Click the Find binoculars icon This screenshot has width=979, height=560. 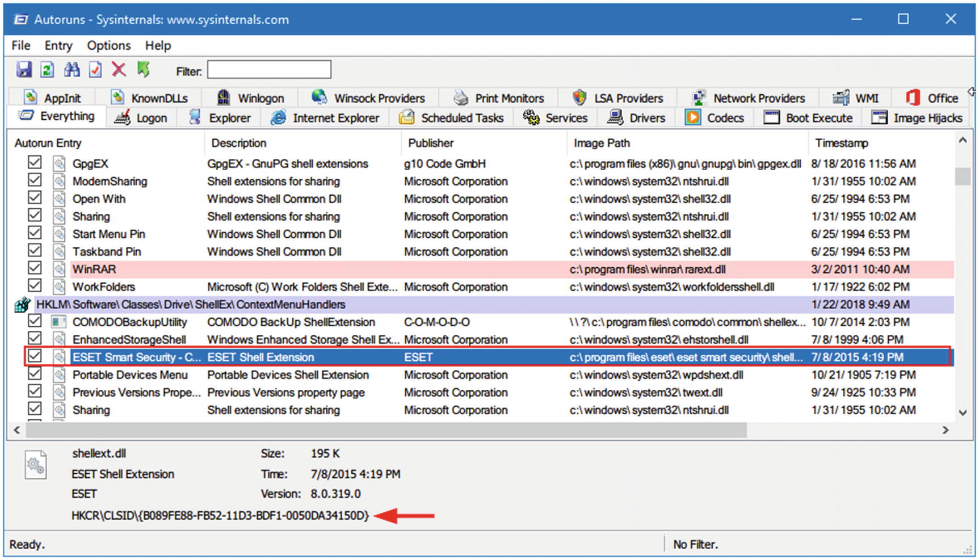pyautogui.click(x=72, y=70)
